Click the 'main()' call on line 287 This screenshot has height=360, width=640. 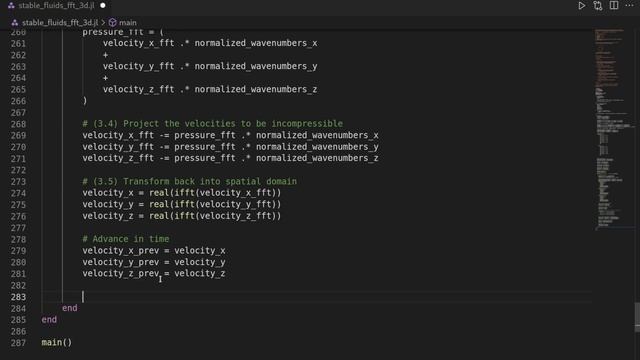(x=57, y=342)
